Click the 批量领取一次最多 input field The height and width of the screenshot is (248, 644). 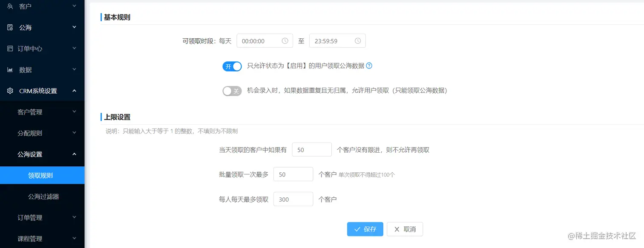coord(293,174)
